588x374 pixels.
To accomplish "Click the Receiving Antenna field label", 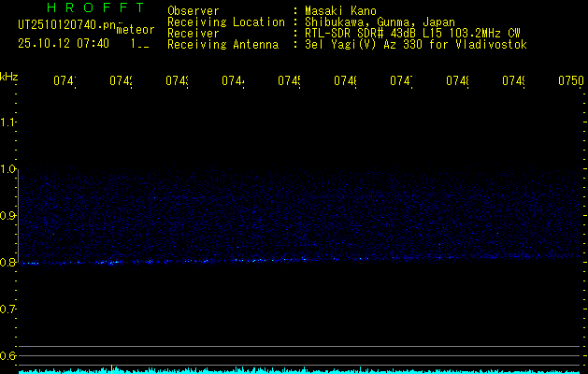I will (222, 45).
